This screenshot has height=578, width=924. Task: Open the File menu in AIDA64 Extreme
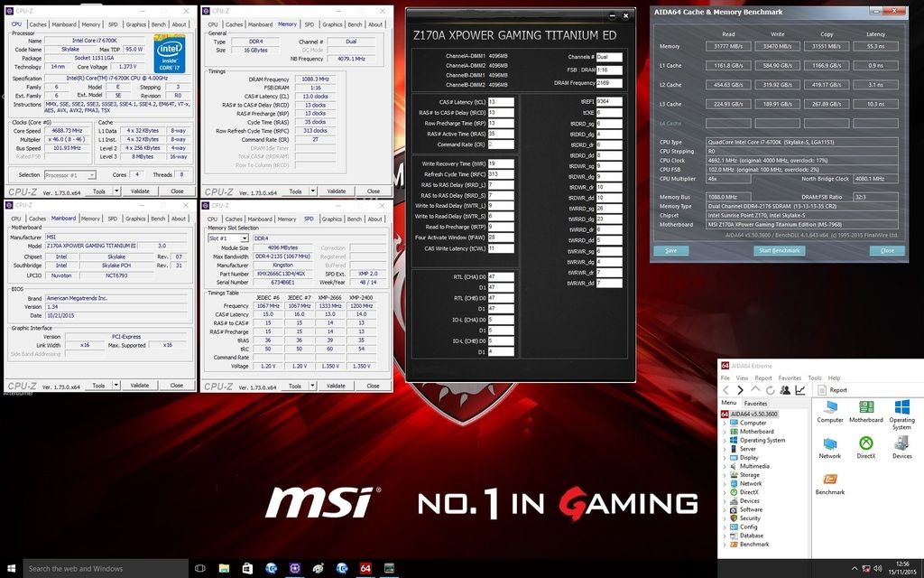(725, 378)
